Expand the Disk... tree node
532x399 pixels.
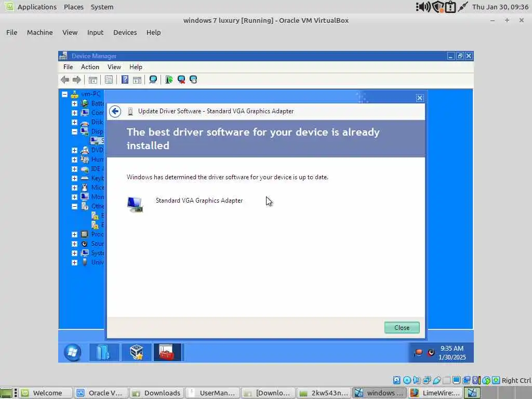(74, 122)
